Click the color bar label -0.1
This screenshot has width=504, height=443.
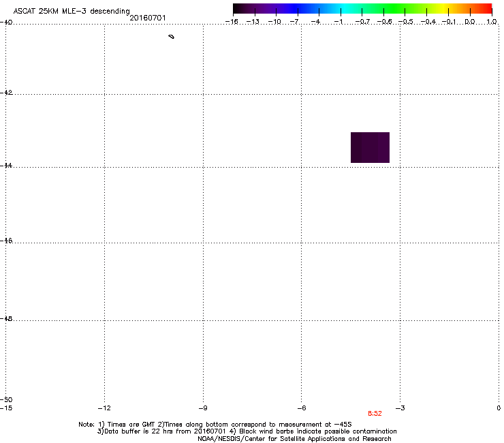pyautogui.click(x=449, y=22)
